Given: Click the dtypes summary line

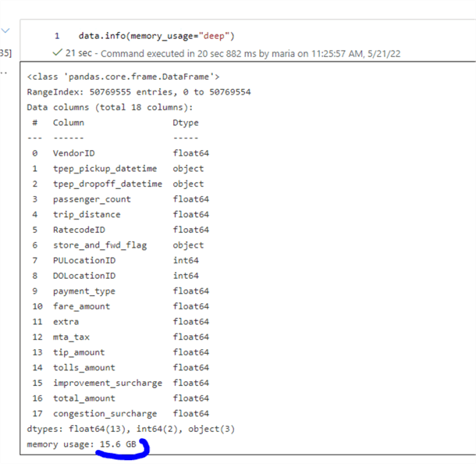Looking at the screenshot, I should tap(131, 429).
